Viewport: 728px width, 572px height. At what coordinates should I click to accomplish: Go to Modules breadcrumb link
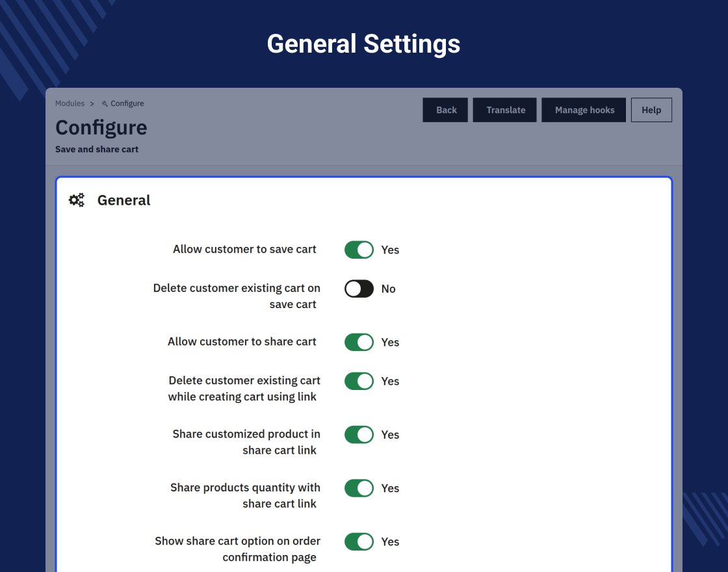coord(70,103)
